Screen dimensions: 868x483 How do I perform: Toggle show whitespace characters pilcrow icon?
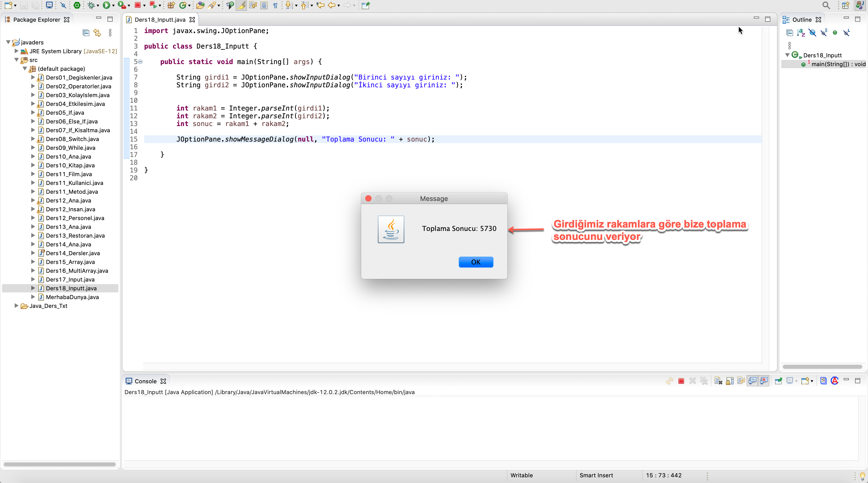[x=275, y=5]
